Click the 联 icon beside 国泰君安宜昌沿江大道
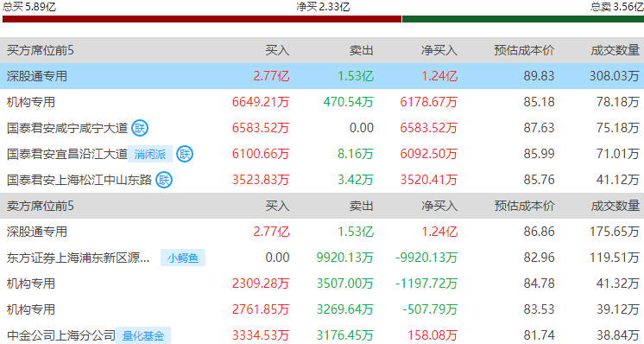 point(185,154)
